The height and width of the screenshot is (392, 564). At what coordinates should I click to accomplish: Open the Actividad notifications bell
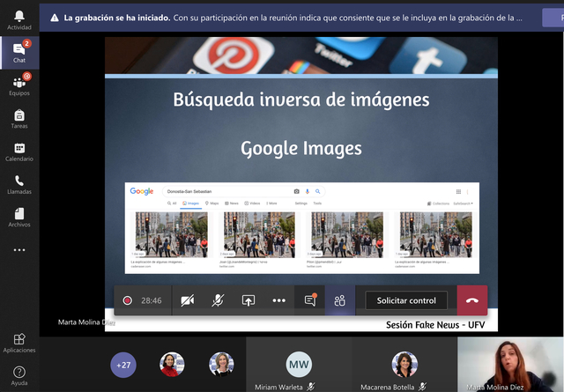(19, 19)
